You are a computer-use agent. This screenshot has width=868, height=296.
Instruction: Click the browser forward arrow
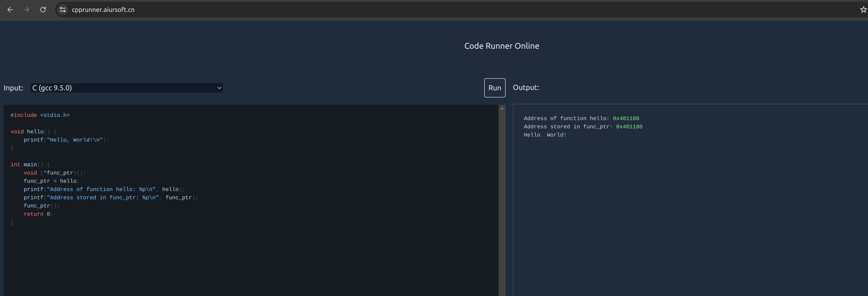tap(26, 10)
